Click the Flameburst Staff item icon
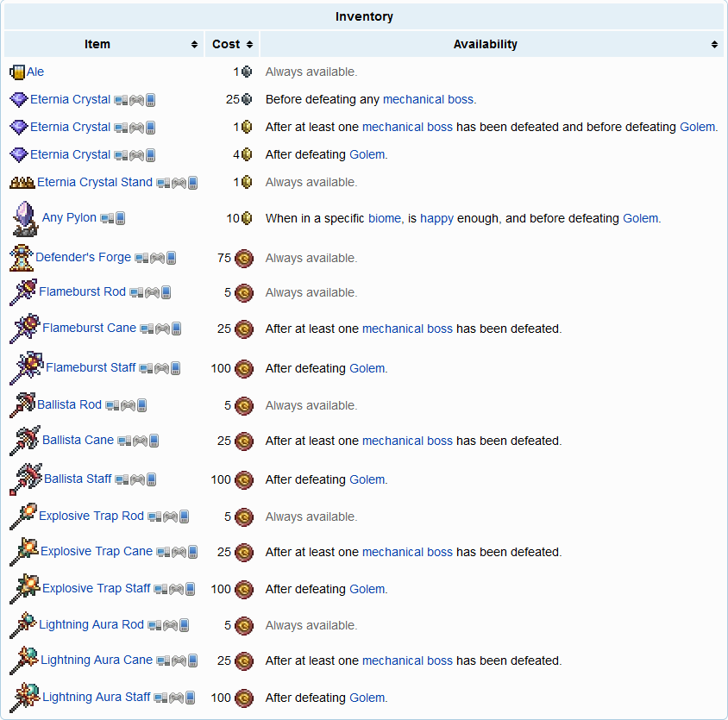 (x=27, y=367)
